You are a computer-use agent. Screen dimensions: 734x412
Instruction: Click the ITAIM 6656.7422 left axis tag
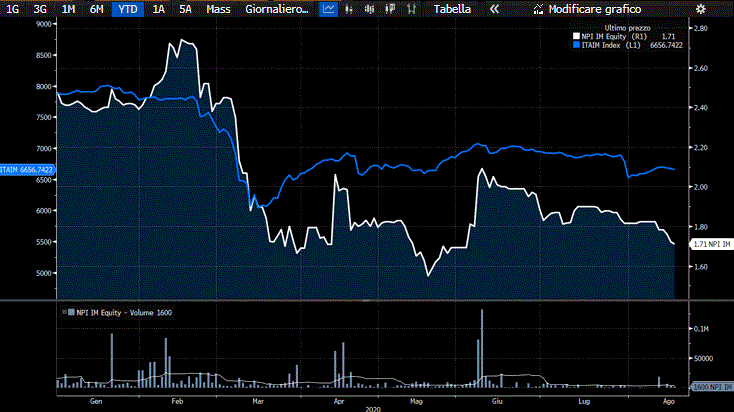click(27, 169)
